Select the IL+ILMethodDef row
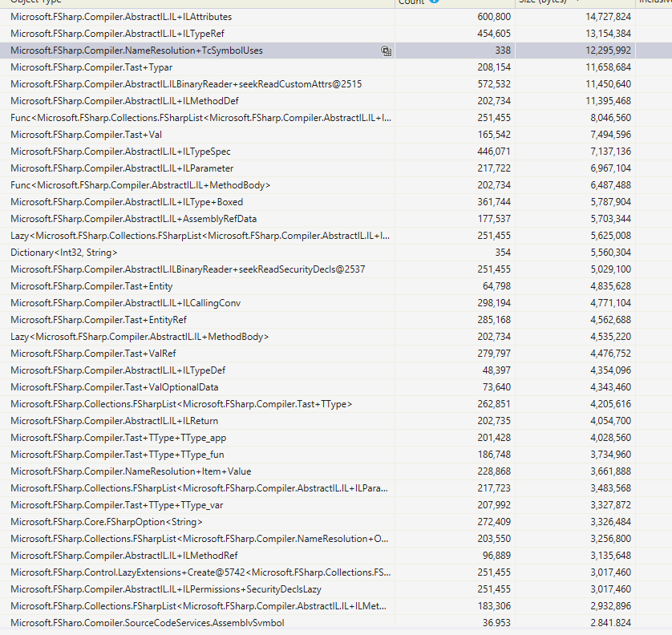Image resolution: width=672 pixels, height=635 pixels. [x=336, y=101]
